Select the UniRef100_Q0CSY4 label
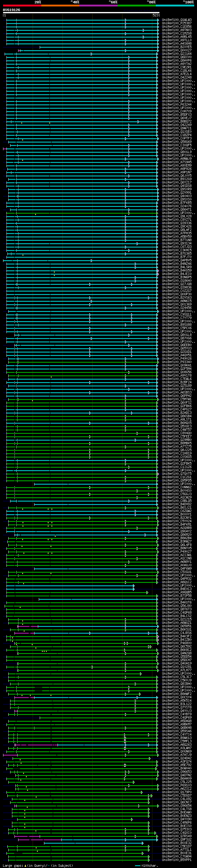Viewport: 197px width, 868px height. (x=177, y=697)
